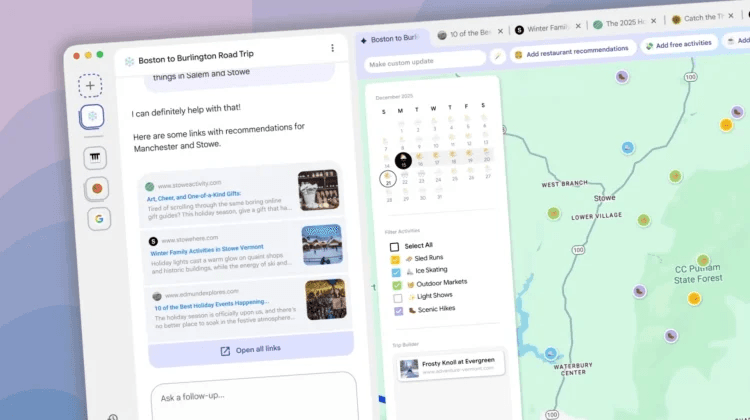This screenshot has height=420, width=750.
Task: Open the Google icon in sidebar
Action: pos(99,219)
